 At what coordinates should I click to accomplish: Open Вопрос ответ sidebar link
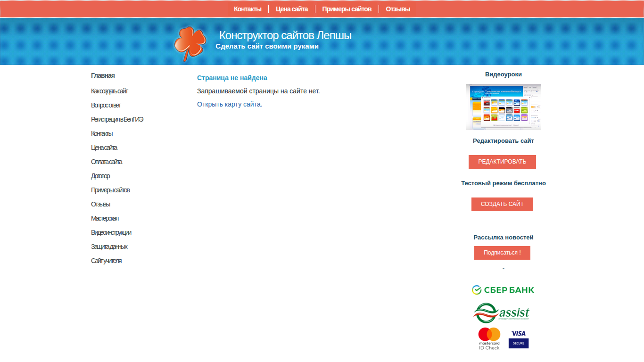click(x=106, y=105)
